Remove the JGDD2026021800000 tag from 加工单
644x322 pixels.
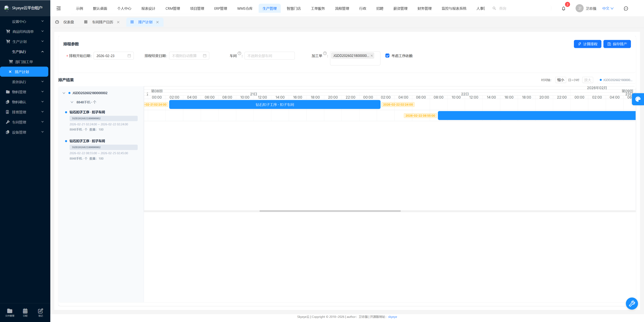click(x=371, y=56)
